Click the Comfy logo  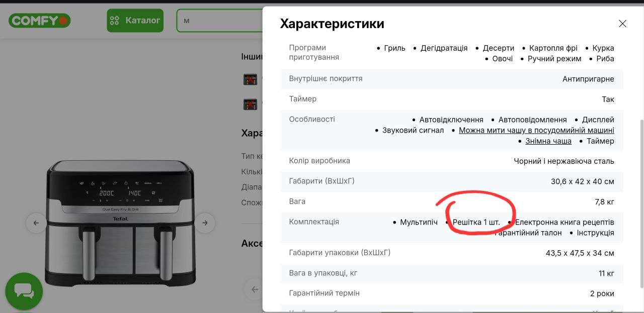click(39, 21)
